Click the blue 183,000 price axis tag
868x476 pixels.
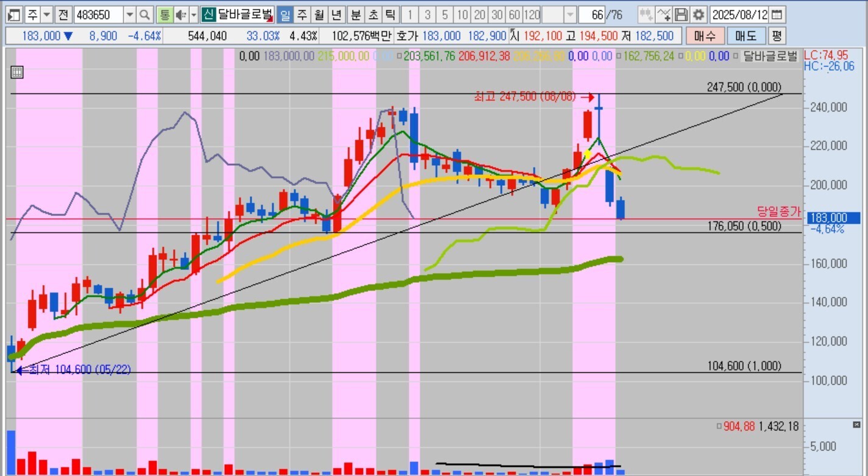tap(833, 218)
